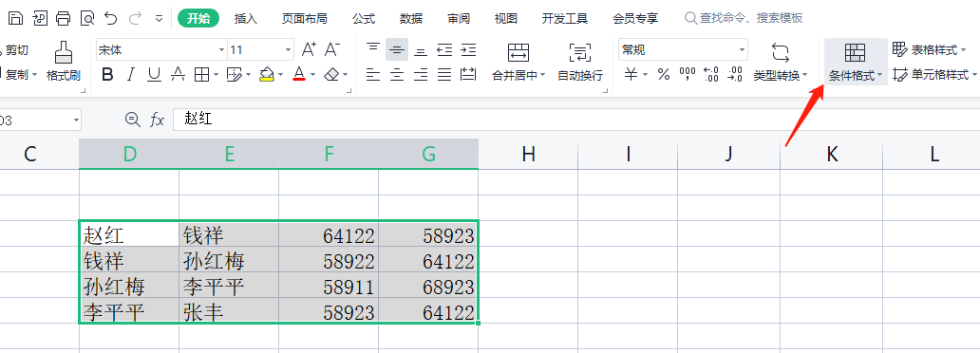Open the fill color dropdown arrow
980x353 pixels.
(280, 75)
